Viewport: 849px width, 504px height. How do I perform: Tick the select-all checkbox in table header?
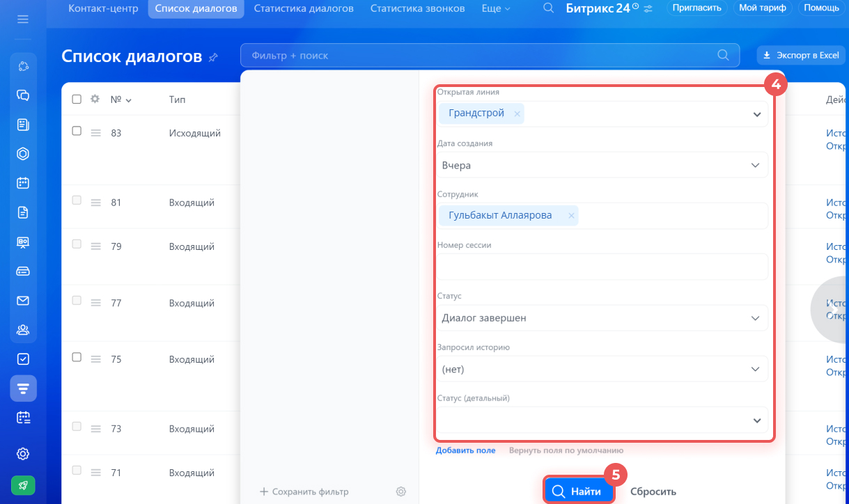coord(77,99)
